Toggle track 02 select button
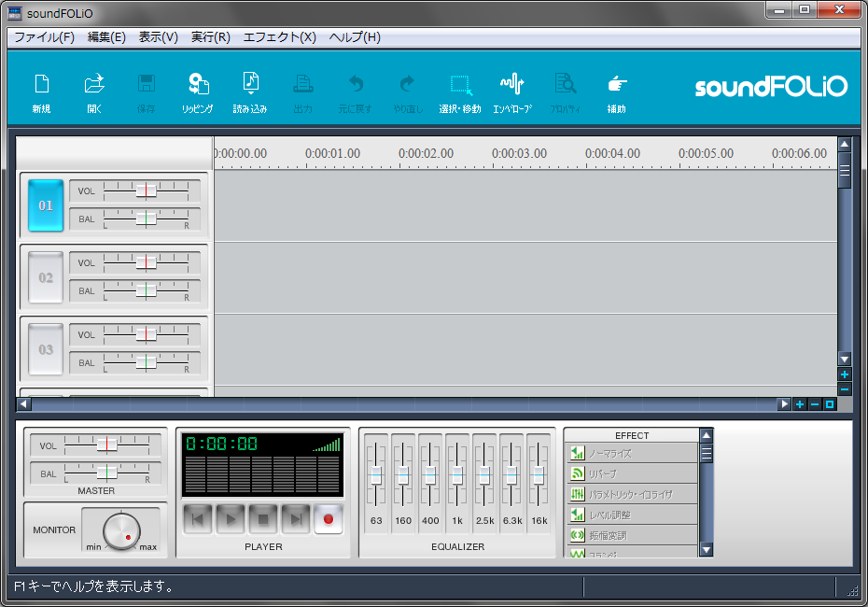The image size is (868, 607). pos(46,277)
